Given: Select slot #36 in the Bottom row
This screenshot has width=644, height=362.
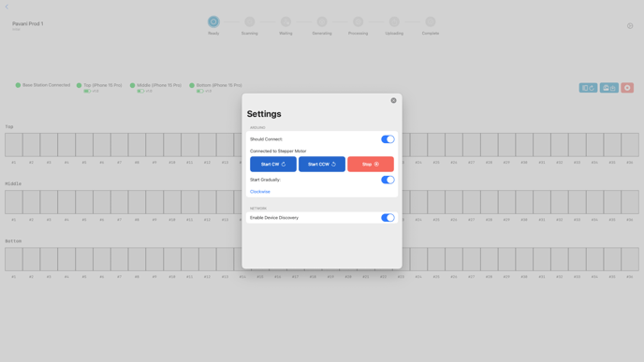Looking at the screenshot, I should tap(630, 259).
